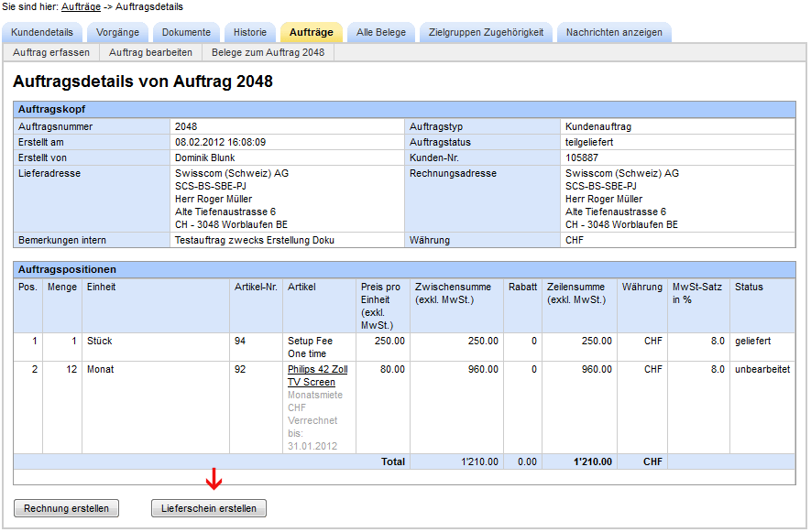This screenshot has width=811, height=532.
Task: Select the unit price 80.00
Action: [392, 370]
